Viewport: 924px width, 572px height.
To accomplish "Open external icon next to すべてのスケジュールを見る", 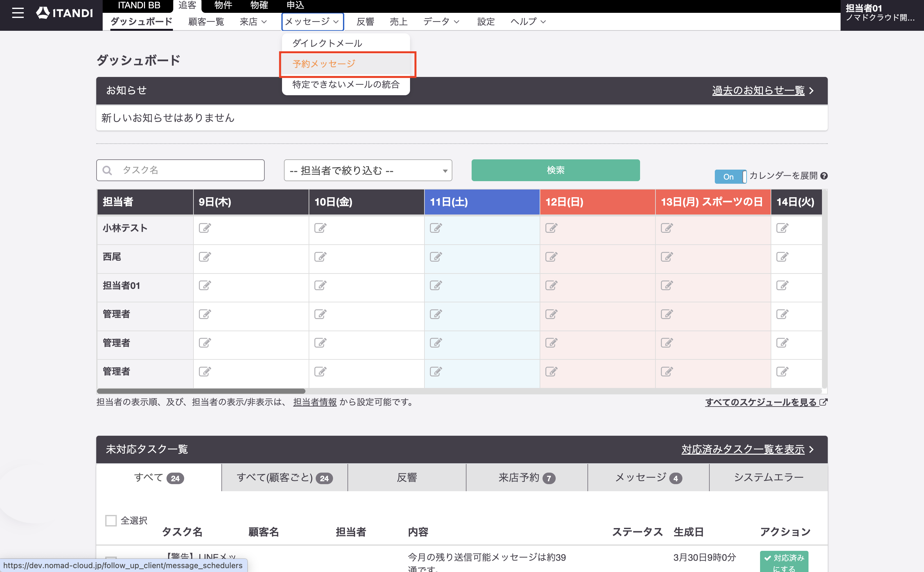I will coord(823,402).
